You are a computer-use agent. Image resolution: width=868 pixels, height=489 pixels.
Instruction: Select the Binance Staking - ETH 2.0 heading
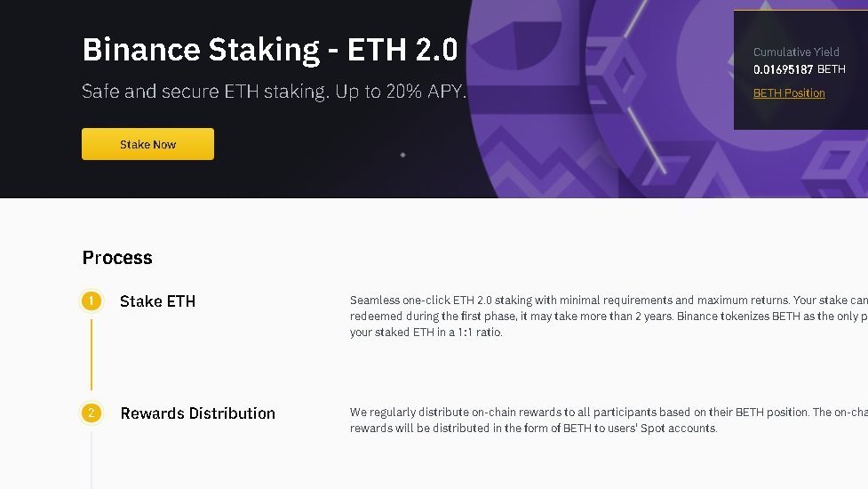[269, 50]
